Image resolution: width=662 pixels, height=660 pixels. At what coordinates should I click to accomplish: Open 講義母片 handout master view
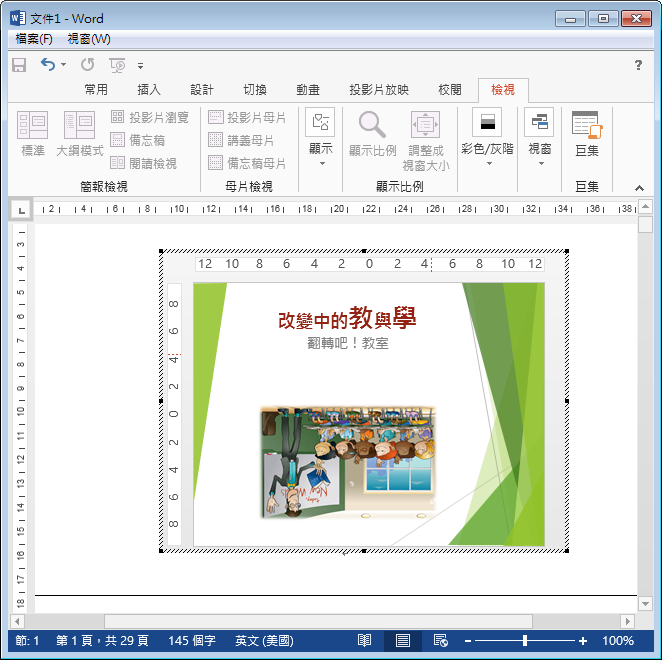[x=241, y=140]
